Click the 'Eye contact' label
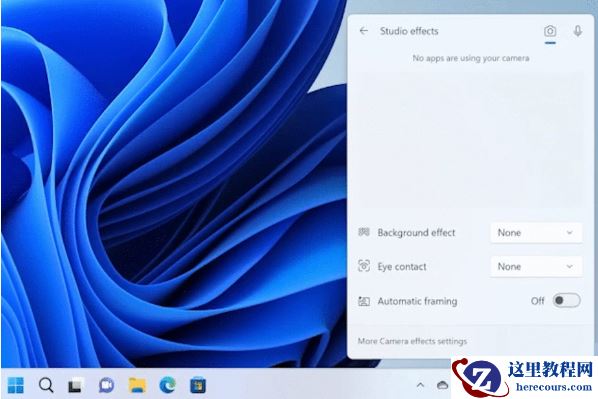Screen dimensions: 598x399 click(x=402, y=267)
